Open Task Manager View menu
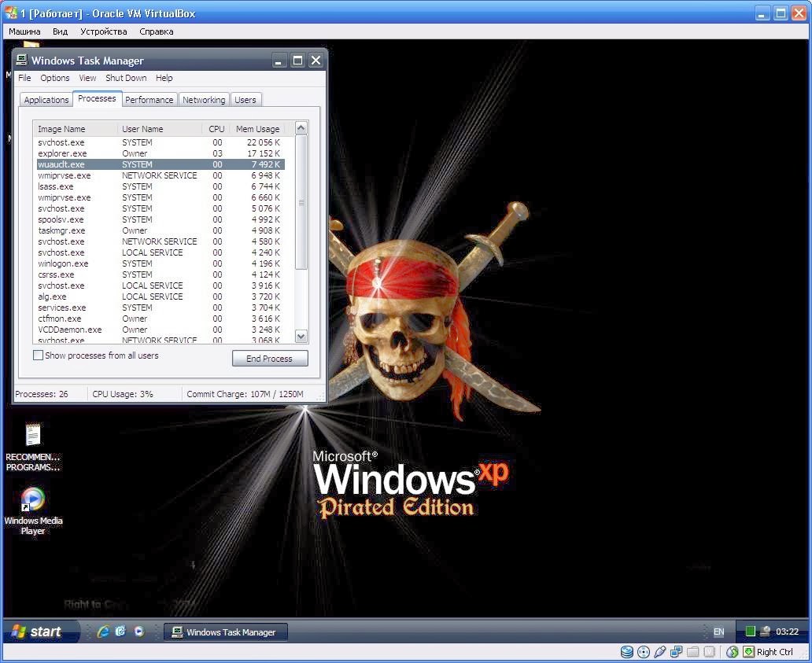The width and height of the screenshot is (812, 663). [87, 78]
